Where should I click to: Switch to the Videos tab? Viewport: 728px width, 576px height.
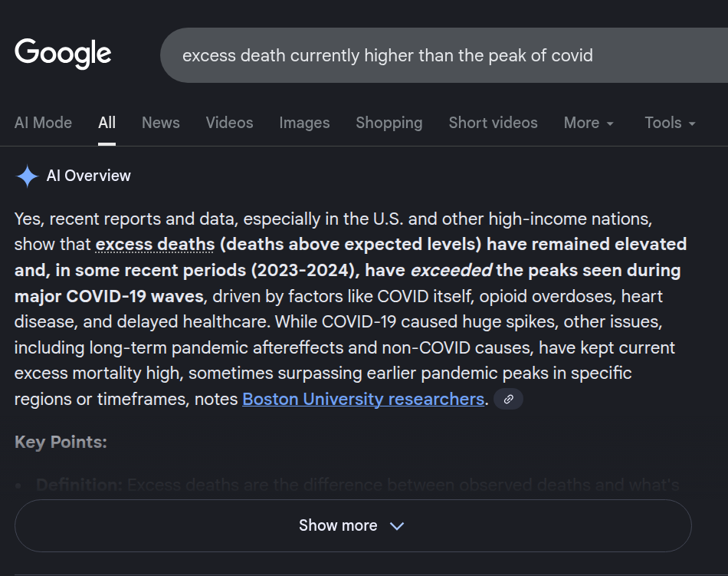(229, 123)
